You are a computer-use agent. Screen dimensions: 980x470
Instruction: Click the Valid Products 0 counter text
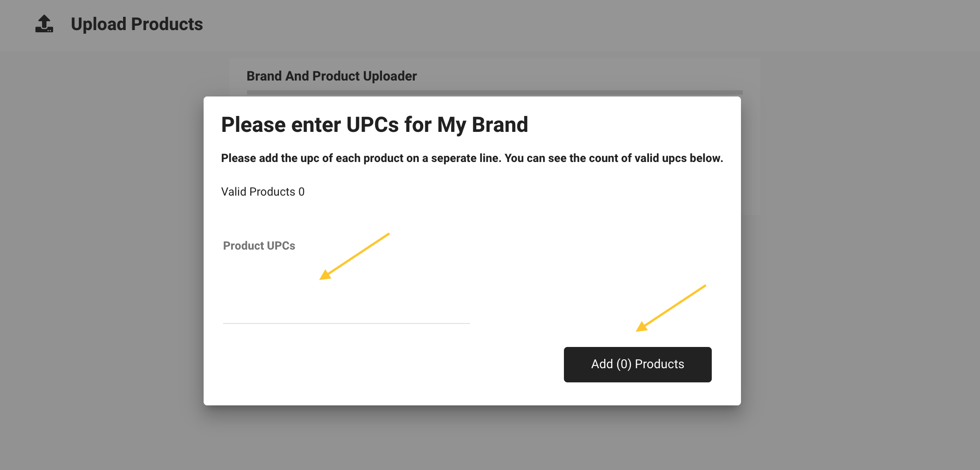pyautogui.click(x=263, y=192)
